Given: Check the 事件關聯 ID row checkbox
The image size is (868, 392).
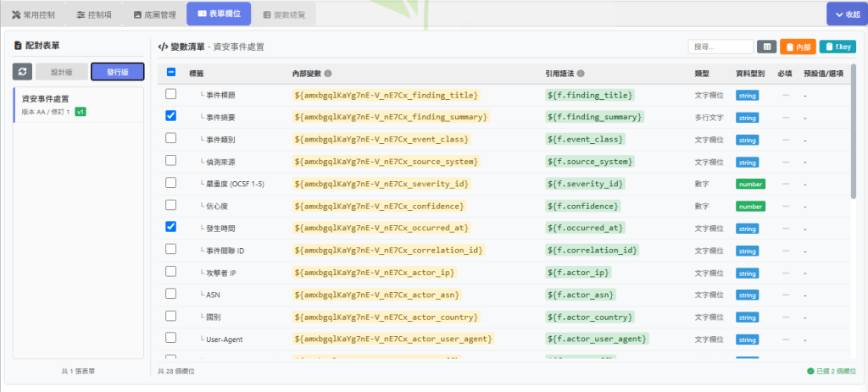Looking at the screenshot, I should point(171,249).
